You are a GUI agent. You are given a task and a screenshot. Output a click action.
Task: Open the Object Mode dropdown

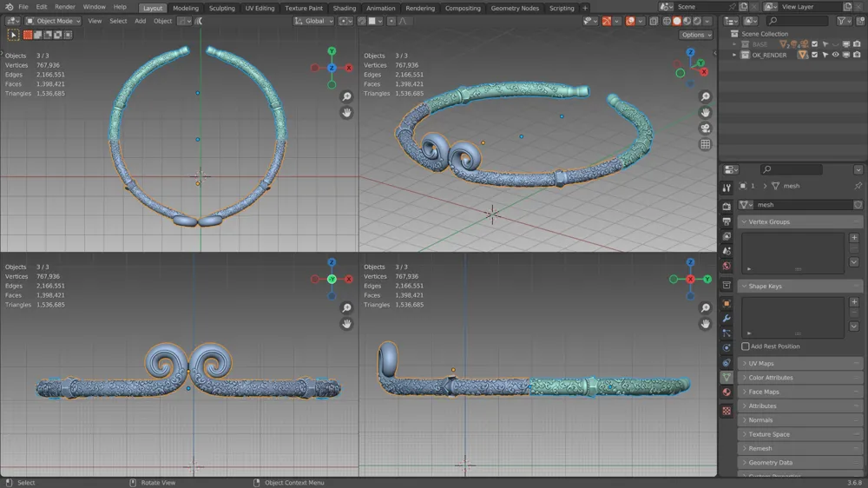pyautogui.click(x=53, y=21)
